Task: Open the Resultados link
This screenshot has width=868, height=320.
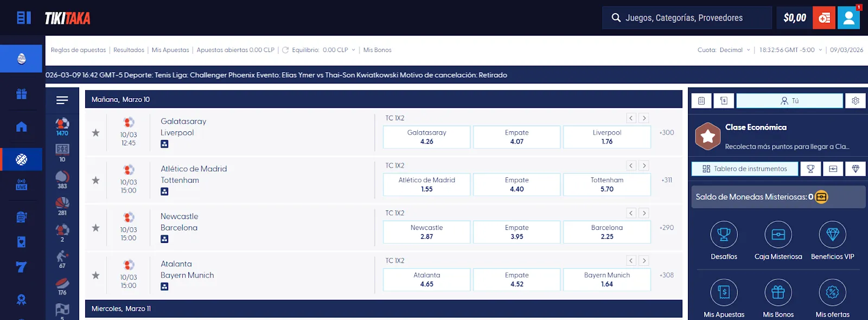Action: point(129,50)
